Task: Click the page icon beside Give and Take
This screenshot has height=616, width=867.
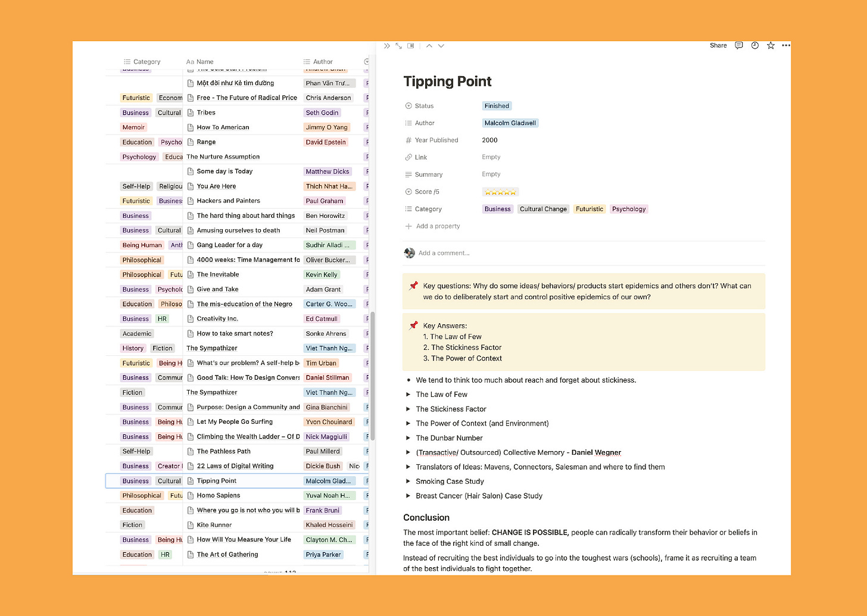Action: click(191, 289)
